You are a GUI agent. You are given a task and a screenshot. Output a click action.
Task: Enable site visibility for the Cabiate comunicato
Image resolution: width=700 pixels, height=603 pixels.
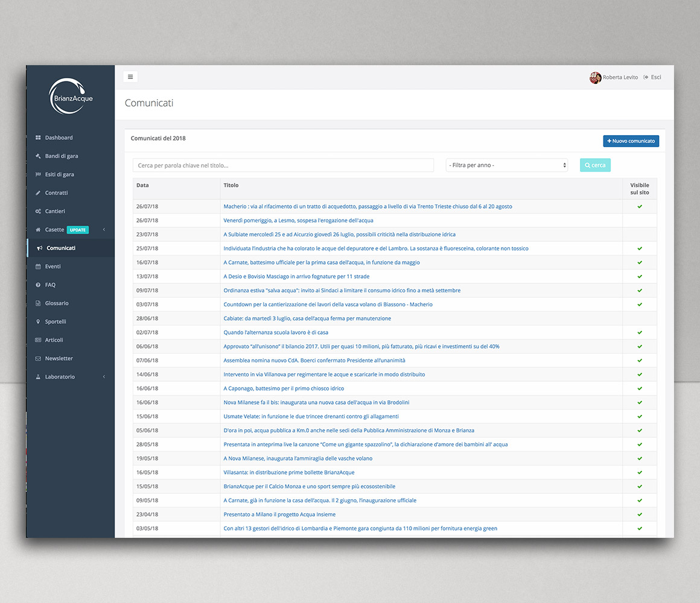(640, 318)
